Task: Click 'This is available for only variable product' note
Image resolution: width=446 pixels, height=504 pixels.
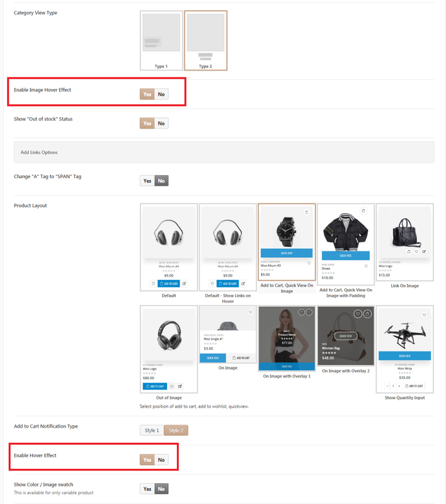Action: tap(54, 493)
